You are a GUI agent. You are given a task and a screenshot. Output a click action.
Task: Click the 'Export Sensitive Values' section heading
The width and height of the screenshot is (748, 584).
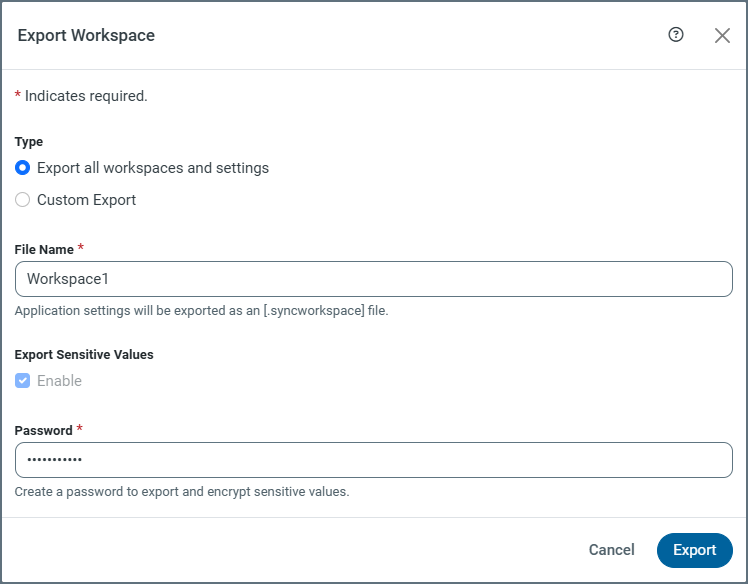tap(84, 354)
